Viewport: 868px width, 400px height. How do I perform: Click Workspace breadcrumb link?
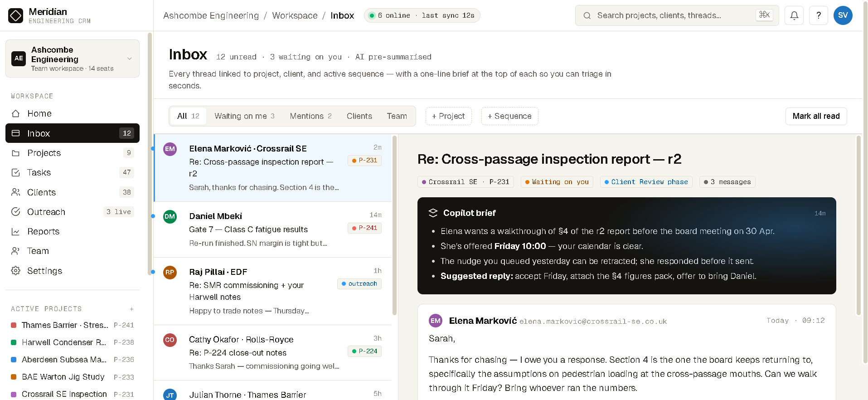(295, 15)
